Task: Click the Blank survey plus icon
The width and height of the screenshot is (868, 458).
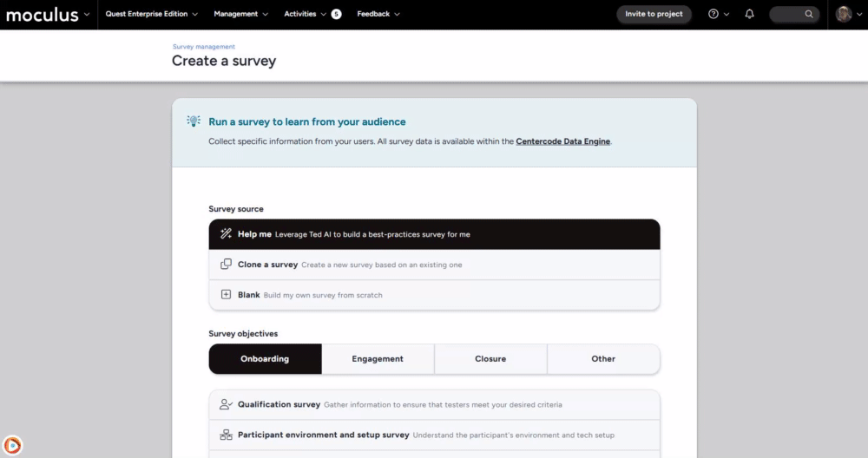Action: tap(226, 295)
